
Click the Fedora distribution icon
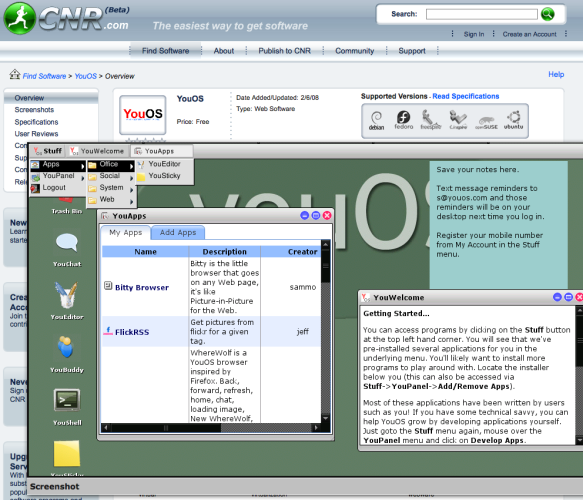(403, 120)
